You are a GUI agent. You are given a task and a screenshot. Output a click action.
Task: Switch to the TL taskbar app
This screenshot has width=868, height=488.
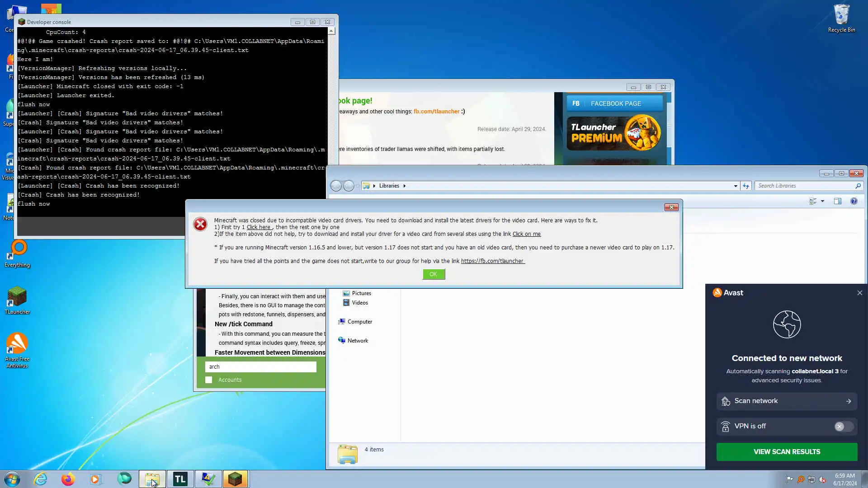(x=180, y=479)
